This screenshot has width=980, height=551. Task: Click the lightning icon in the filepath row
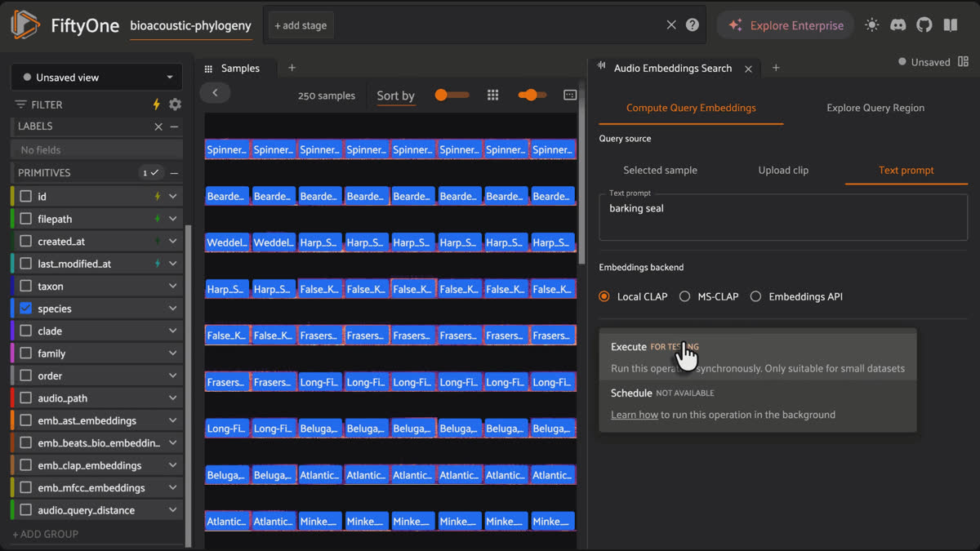pyautogui.click(x=158, y=219)
